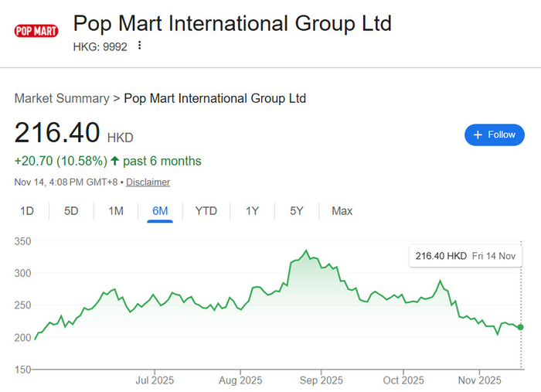
Task: Switch to the 1M range tab
Action: tap(116, 210)
